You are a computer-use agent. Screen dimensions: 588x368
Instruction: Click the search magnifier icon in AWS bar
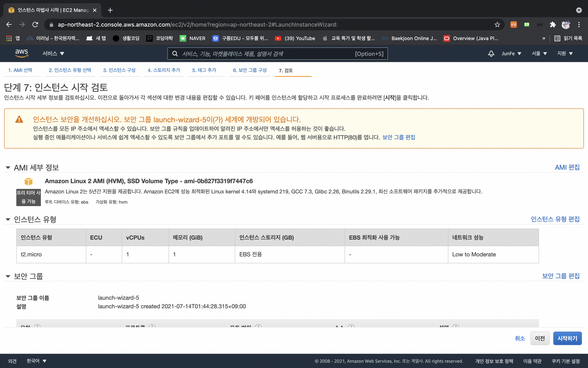[175, 54]
